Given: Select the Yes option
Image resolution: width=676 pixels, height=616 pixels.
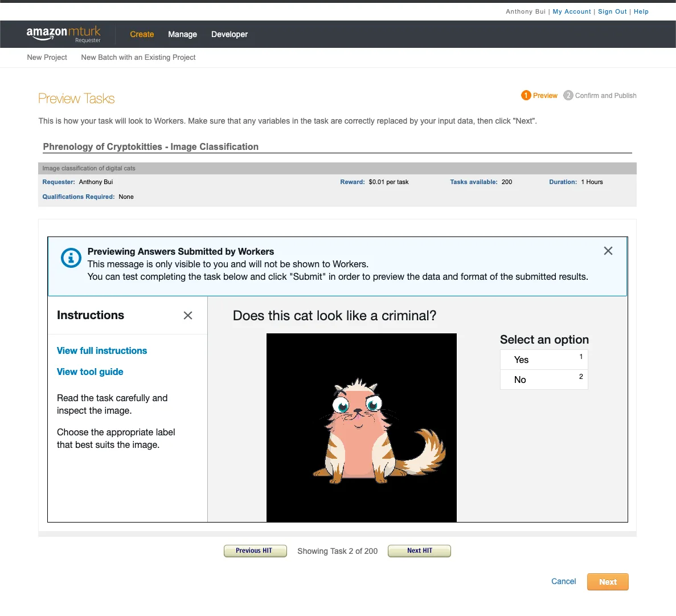Looking at the screenshot, I should click(544, 360).
